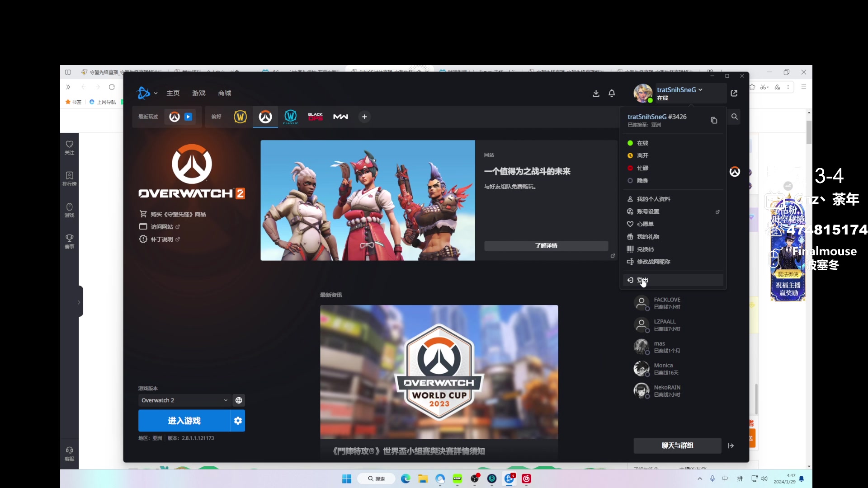Click the 进入游戏 play button
This screenshot has height=488, width=868.
184,421
